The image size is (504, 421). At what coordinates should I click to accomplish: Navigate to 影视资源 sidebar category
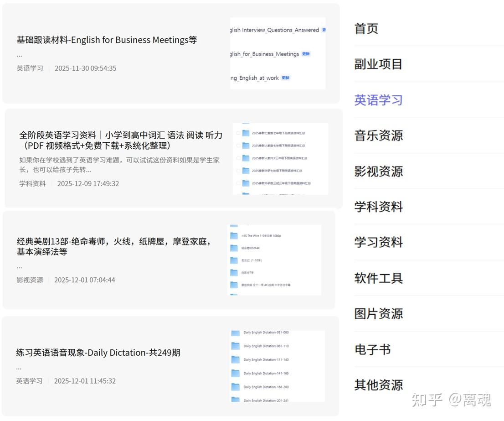(378, 171)
